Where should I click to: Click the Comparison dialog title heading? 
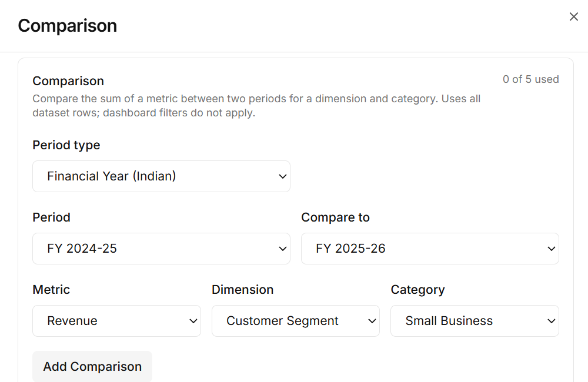point(68,26)
